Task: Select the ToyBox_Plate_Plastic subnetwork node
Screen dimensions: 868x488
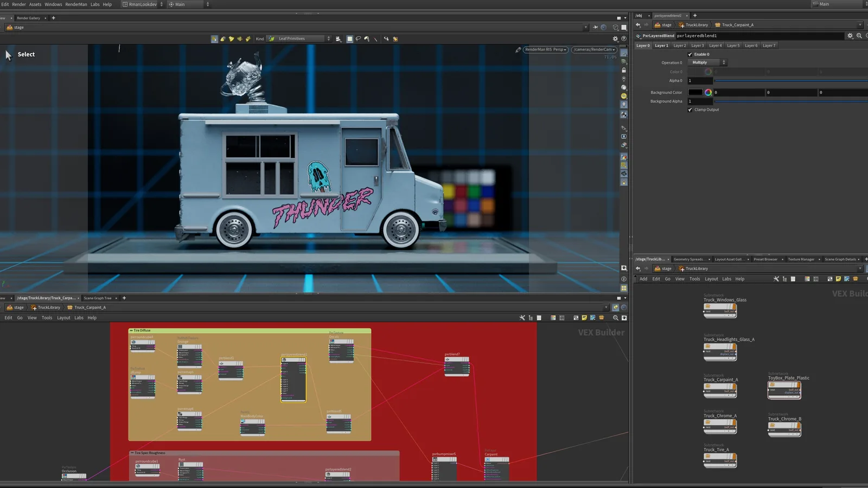Action: 784,390
